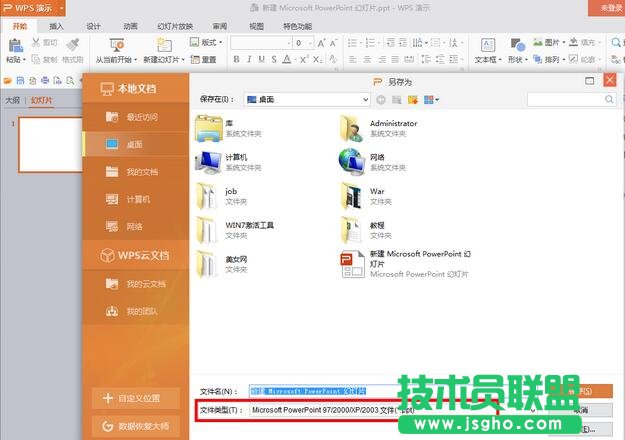The width and height of the screenshot is (625, 440).
Task: Select the Administrator system folder
Action: (x=379, y=128)
